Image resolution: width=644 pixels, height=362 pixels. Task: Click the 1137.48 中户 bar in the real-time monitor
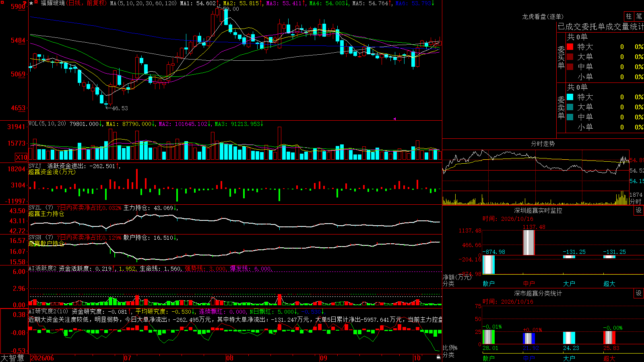[528, 243]
